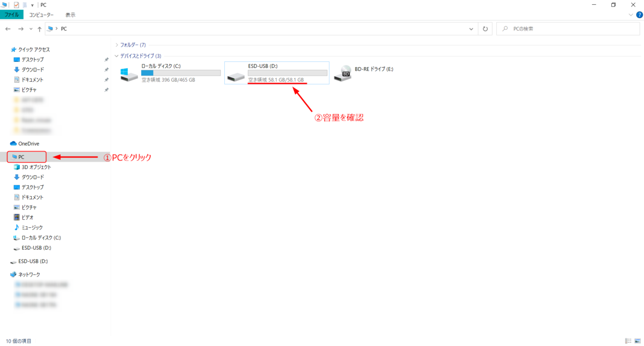644x346 pixels.
Task: Click the BD-RE ドライブ (E:) disc icon
Action: pyautogui.click(x=343, y=74)
